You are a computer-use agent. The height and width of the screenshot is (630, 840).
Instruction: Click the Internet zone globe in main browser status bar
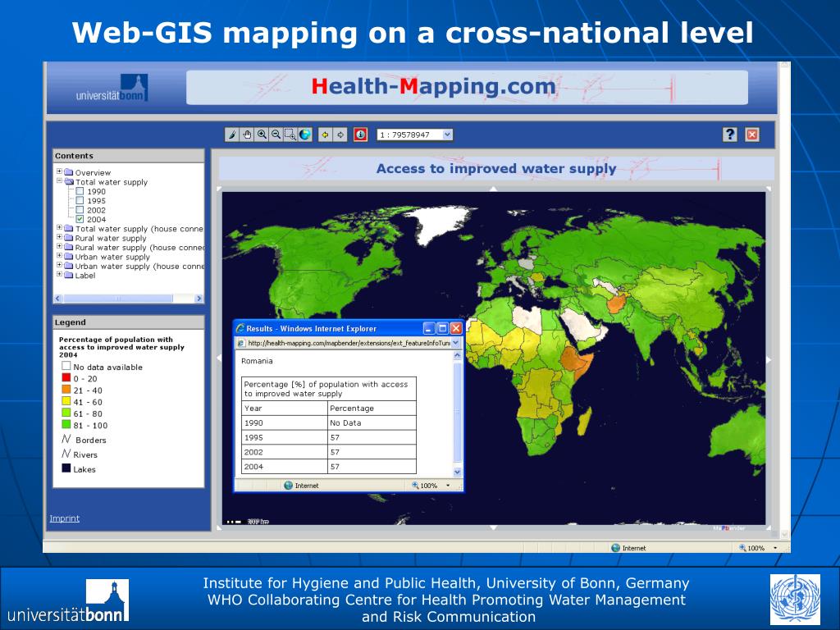[615, 547]
